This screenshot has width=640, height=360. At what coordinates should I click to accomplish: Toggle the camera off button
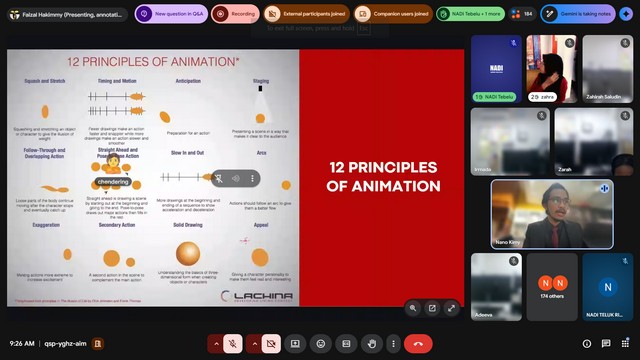point(271,344)
